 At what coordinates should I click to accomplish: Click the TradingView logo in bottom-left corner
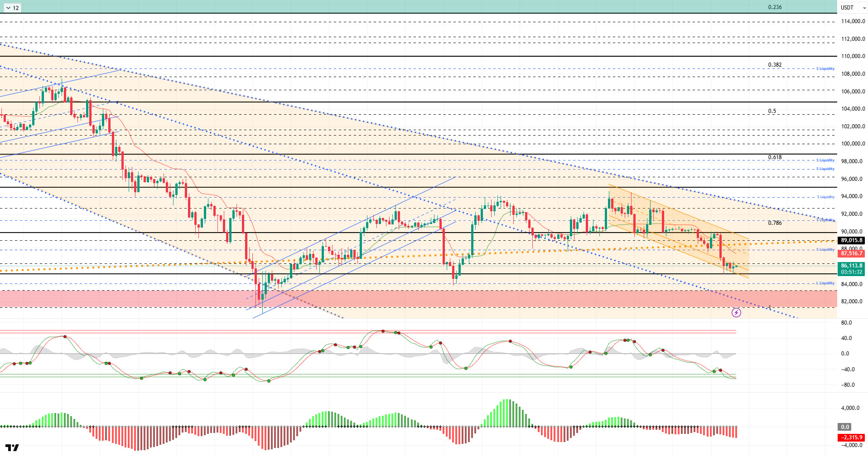(x=12, y=447)
